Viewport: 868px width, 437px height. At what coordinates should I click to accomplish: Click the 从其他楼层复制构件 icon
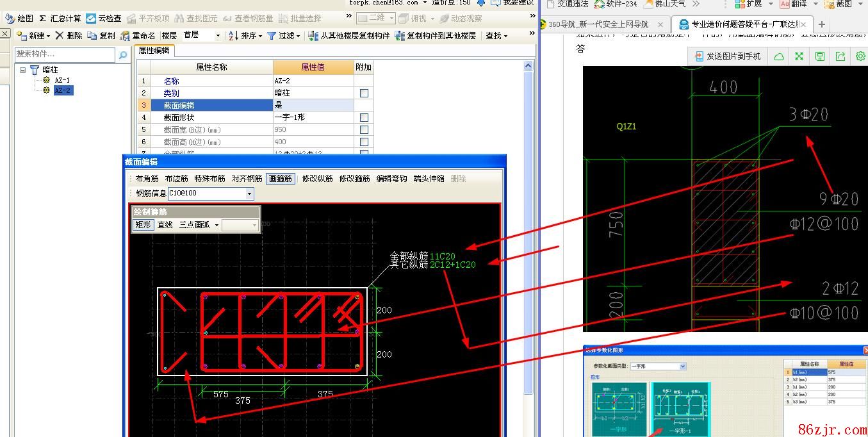coord(313,36)
